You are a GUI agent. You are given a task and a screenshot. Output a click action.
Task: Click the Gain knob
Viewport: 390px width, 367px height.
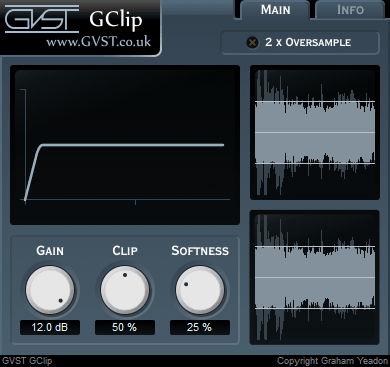(x=50, y=290)
